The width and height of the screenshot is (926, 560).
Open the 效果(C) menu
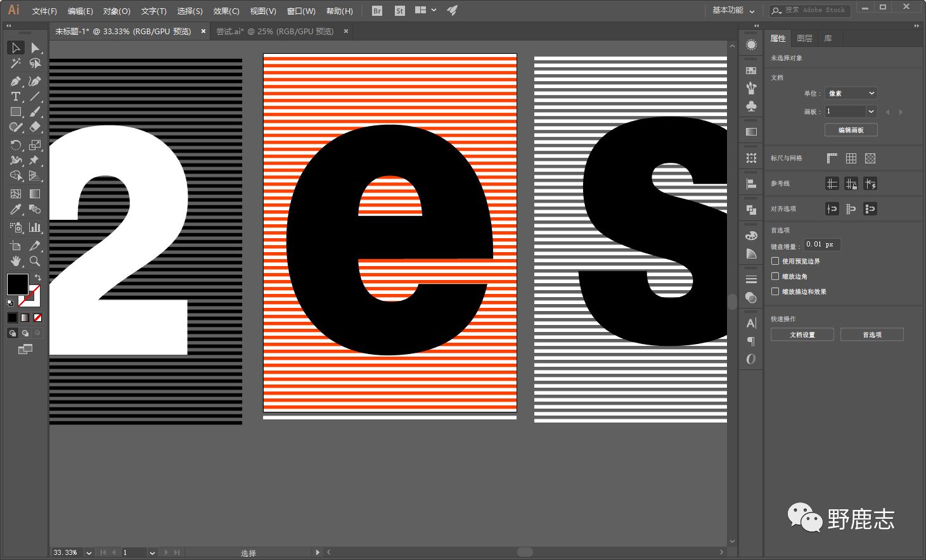(x=226, y=11)
